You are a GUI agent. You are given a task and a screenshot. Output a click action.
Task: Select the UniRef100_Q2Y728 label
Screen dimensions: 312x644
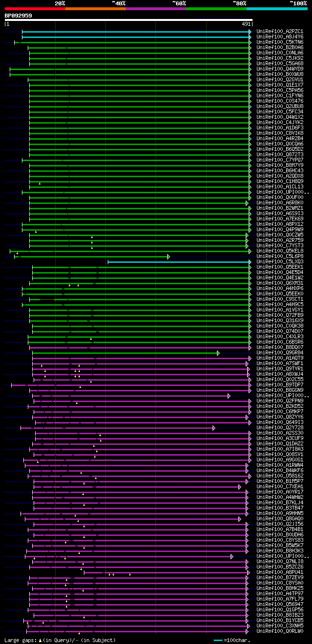280,427
